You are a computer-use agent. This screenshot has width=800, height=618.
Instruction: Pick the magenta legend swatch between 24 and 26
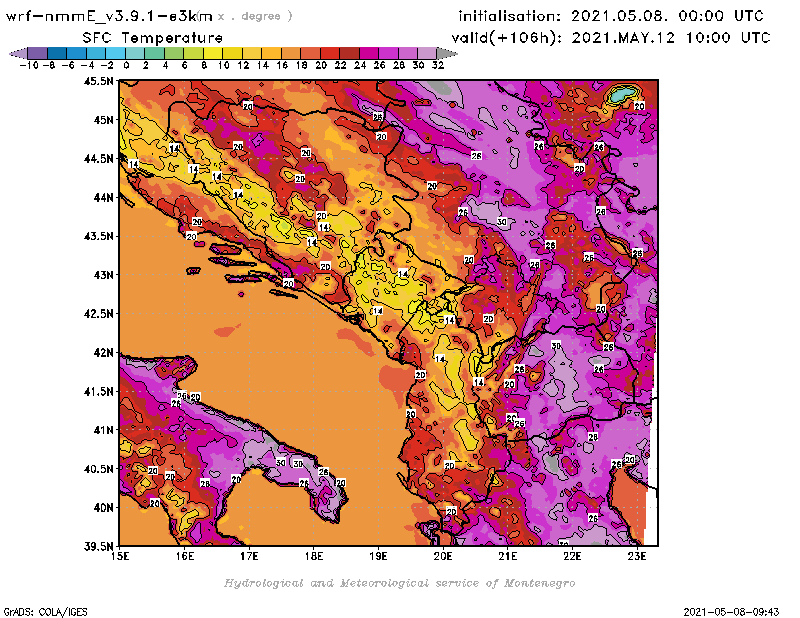pos(368,53)
